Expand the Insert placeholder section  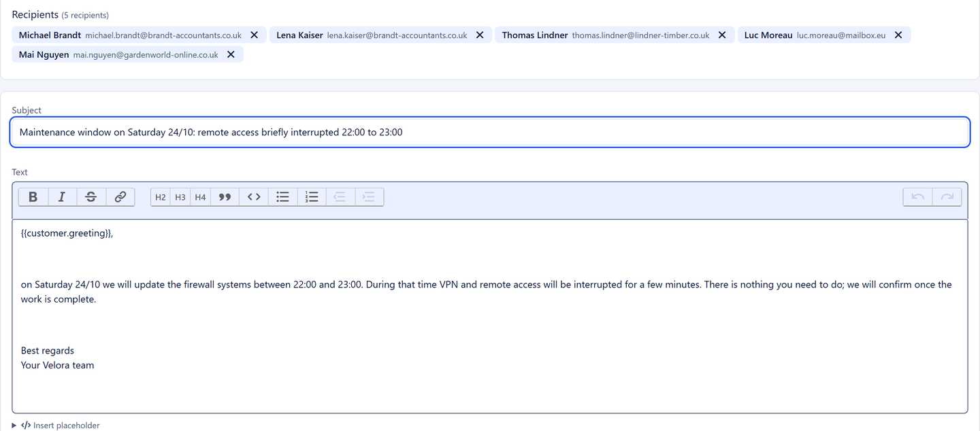[x=56, y=426]
